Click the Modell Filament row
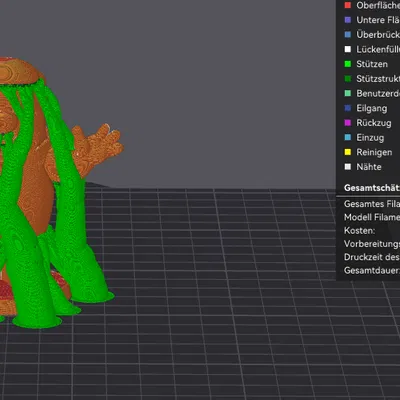Image resolution: width=400 pixels, height=400 pixels. (x=372, y=217)
